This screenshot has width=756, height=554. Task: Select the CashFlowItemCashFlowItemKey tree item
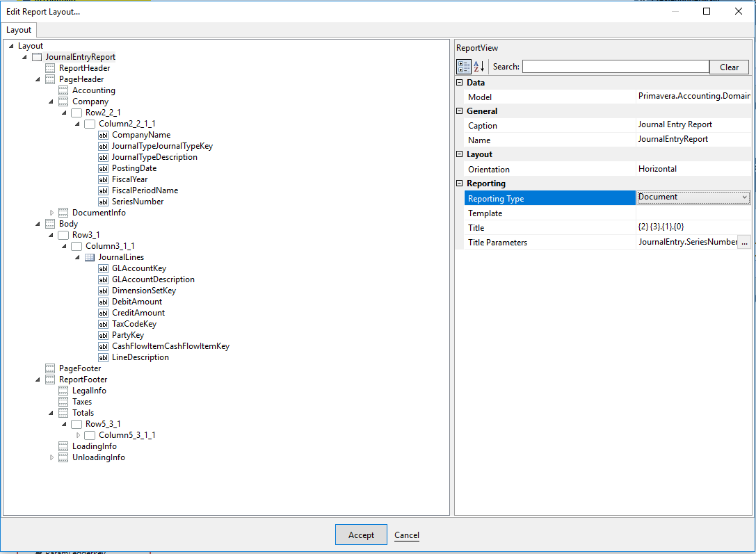tap(170, 346)
